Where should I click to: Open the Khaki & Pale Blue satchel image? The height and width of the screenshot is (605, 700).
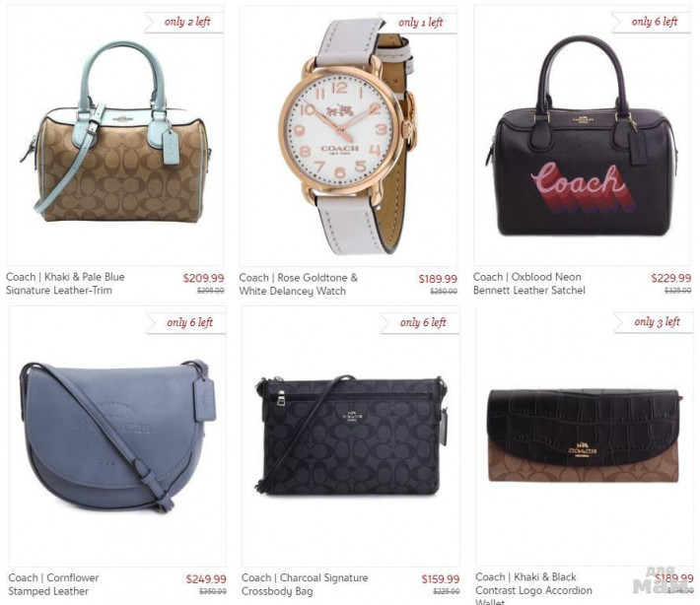115,135
